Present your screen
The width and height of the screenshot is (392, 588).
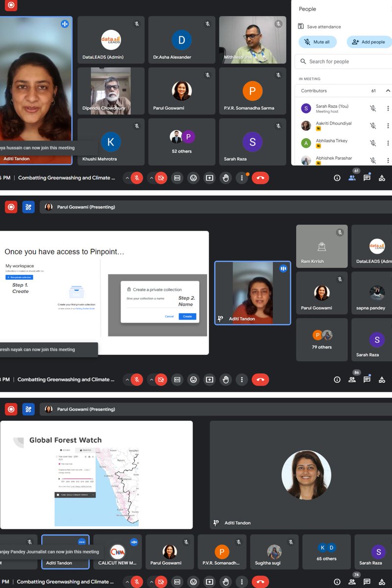209,178
